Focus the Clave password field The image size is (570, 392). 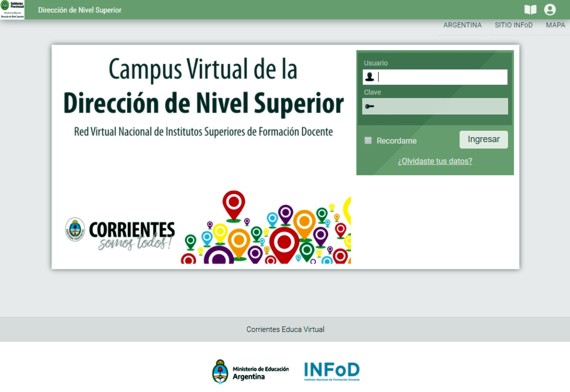click(435, 107)
